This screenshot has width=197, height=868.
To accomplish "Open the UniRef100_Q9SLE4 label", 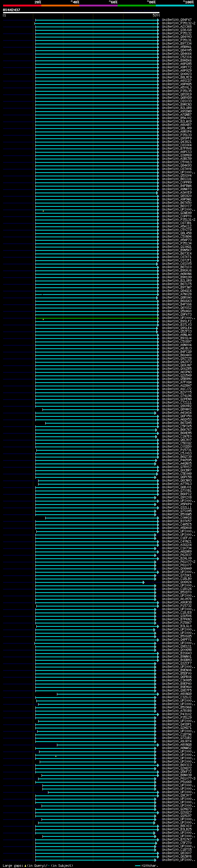I will [x=177, y=328].
